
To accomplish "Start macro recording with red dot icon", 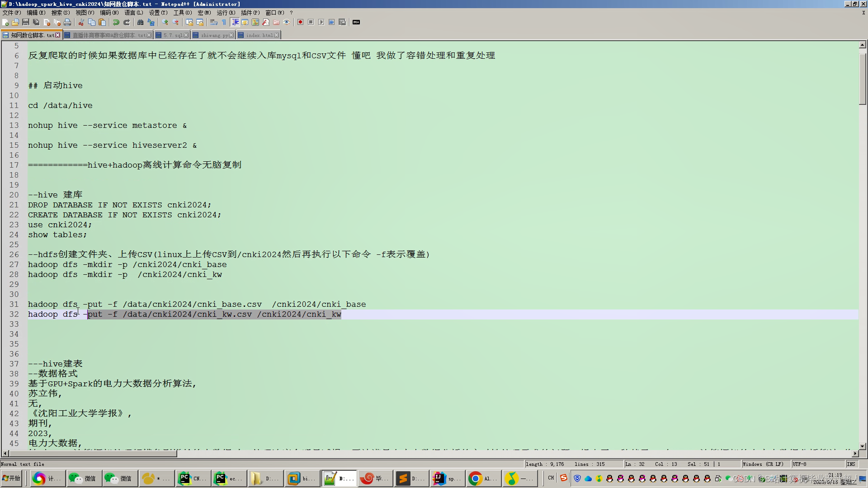I will point(300,22).
